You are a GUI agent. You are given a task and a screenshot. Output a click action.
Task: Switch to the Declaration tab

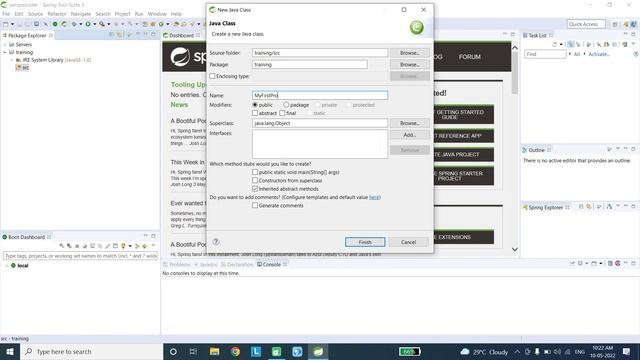(x=237, y=264)
